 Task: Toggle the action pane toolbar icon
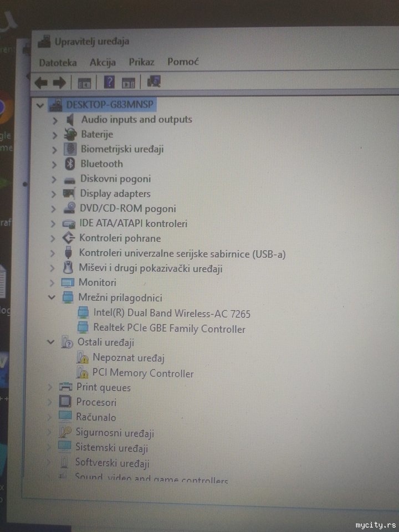coord(129,83)
